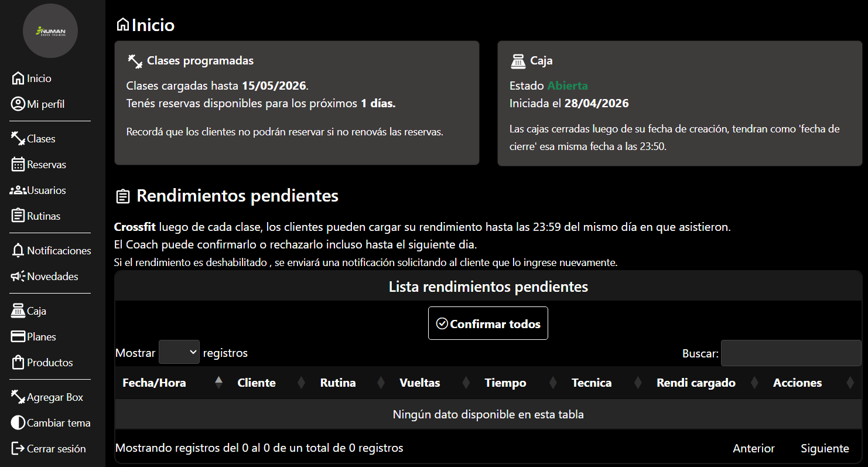The height and width of the screenshot is (467, 868).
Task: Click the Planes card icon
Action: click(x=18, y=337)
